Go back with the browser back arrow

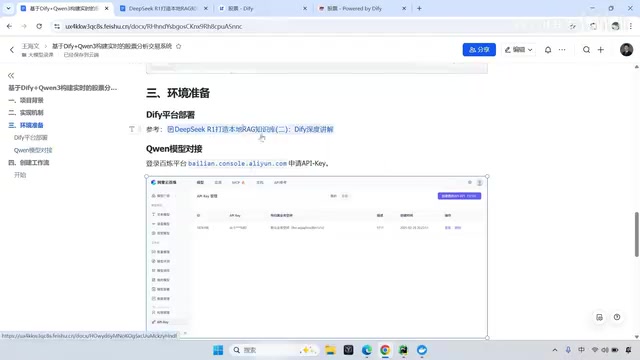[x=9, y=26]
